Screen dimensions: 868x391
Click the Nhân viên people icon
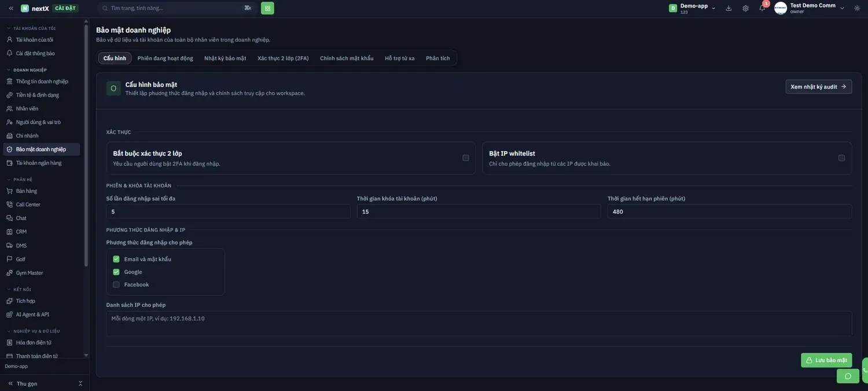(9, 108)
